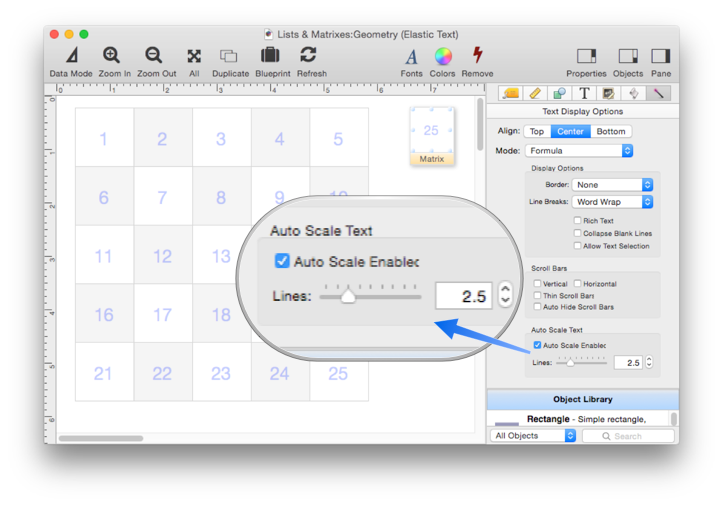Image resolution: width=723 pixels, height=506 pixels.
Task: Open the gray diamond properties tab
Action: (x=634, y=94)
